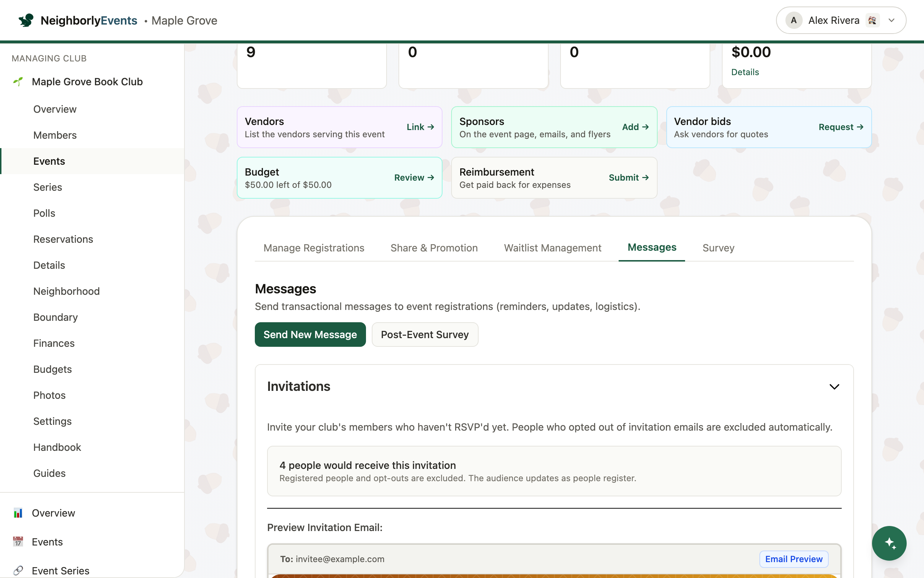Click Link arrow on the Vendors card
This screenshot has height=578, width=924.
(420, 127)
